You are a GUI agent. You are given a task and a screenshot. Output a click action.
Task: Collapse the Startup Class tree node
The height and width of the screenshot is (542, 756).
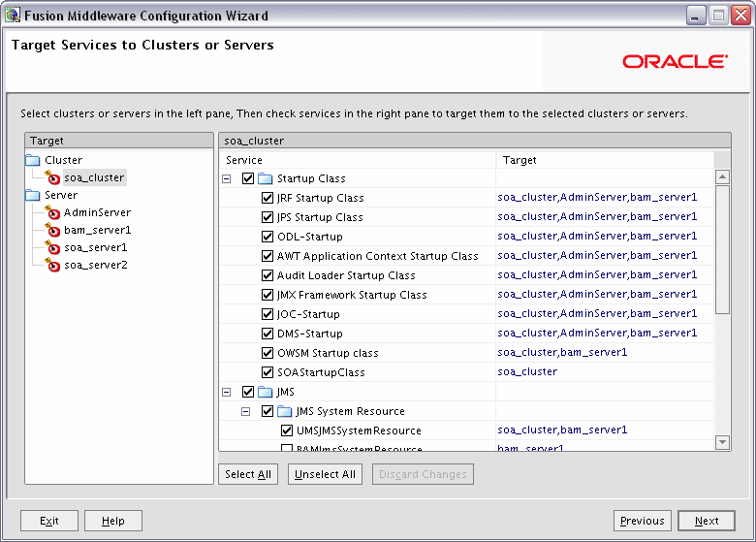click(x=227, y=179)
